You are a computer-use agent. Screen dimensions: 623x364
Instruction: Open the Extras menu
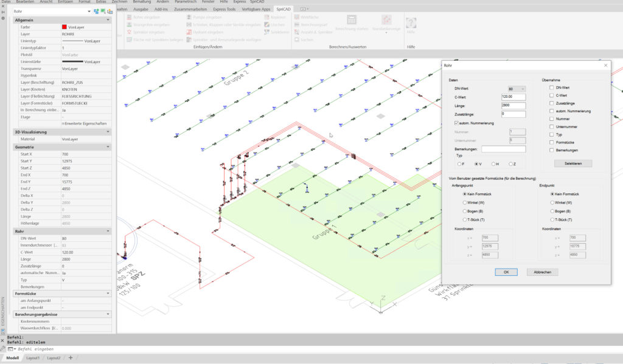pyautogui.click(x=101, y=2)
